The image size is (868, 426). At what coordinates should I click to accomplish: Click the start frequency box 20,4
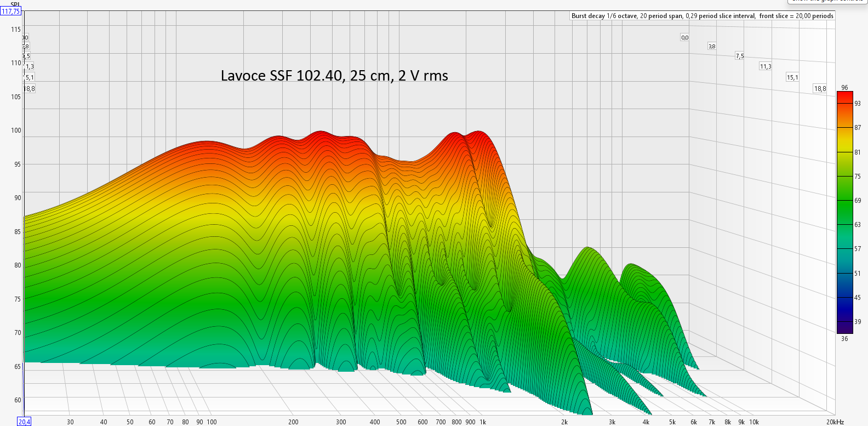tap(24, 422)
